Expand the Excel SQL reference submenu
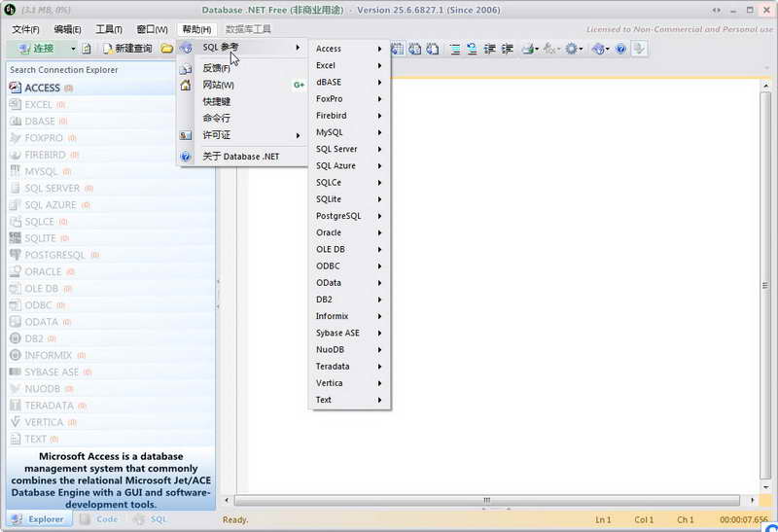The image size is (778, 532). coord(349,65)
